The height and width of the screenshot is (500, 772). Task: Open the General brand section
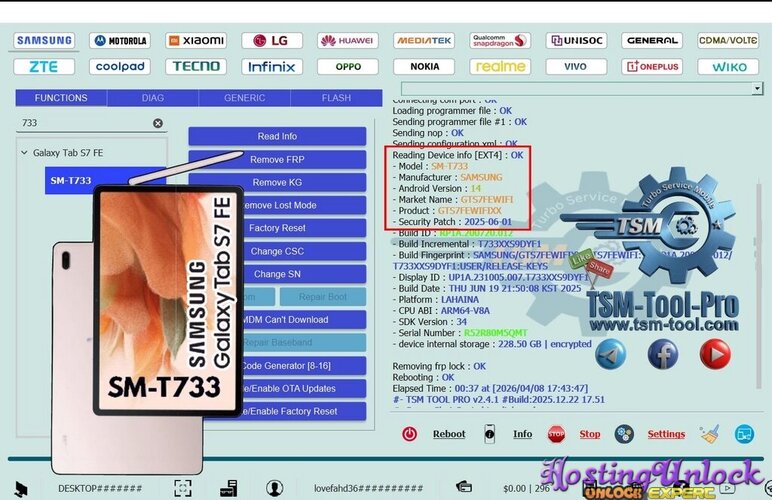point(652,40)
